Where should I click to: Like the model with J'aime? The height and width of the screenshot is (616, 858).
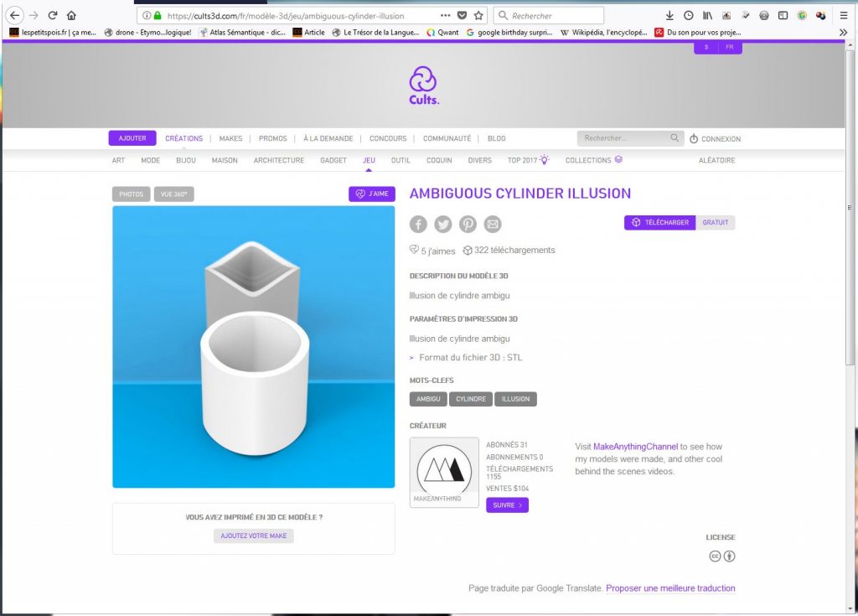tap(371, 194)
